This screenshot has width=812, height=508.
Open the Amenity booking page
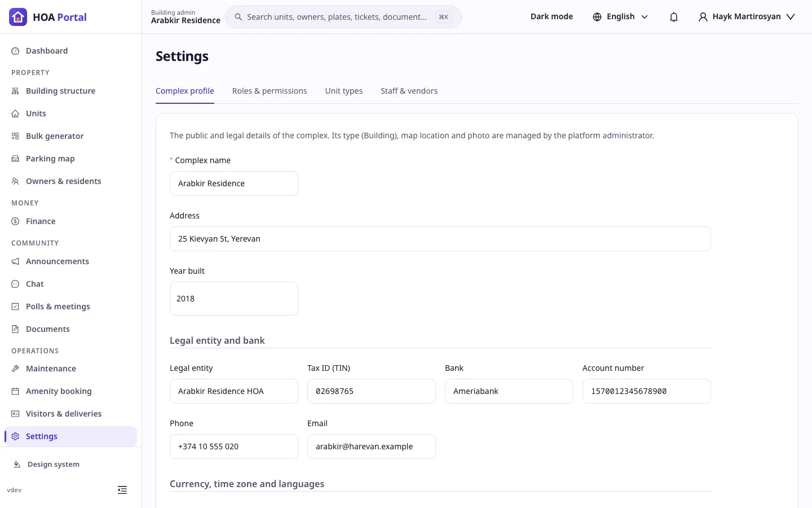(70, 391)
